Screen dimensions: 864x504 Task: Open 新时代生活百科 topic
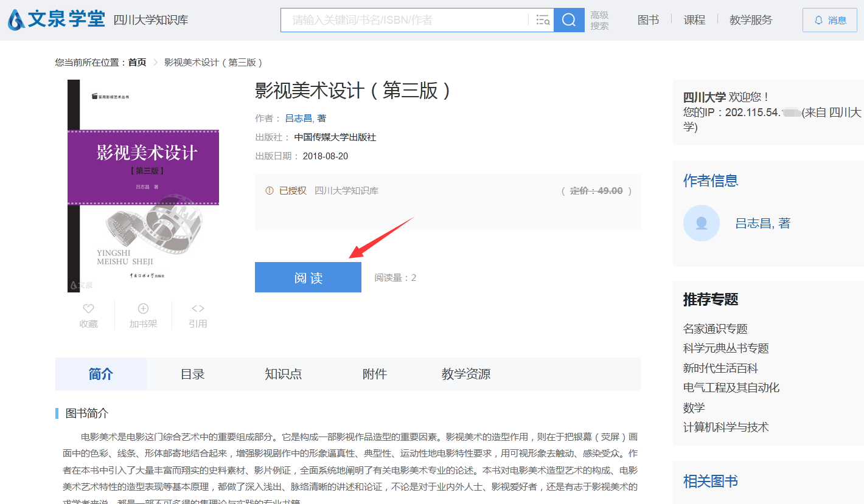pyautogui.click(x=720, y=368)
